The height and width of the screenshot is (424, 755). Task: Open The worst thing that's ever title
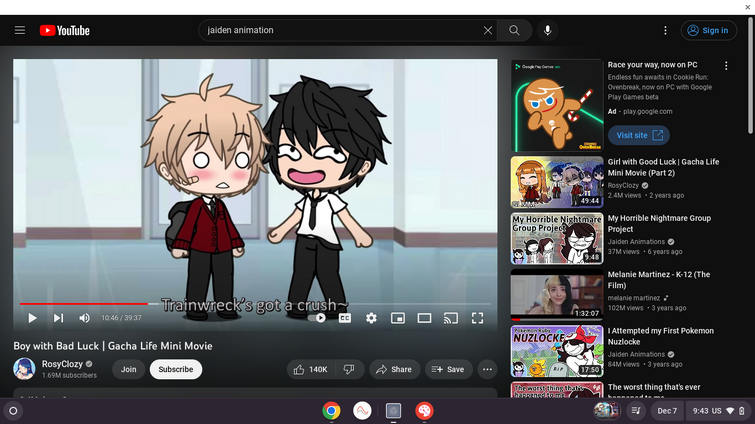pos(654,390)
